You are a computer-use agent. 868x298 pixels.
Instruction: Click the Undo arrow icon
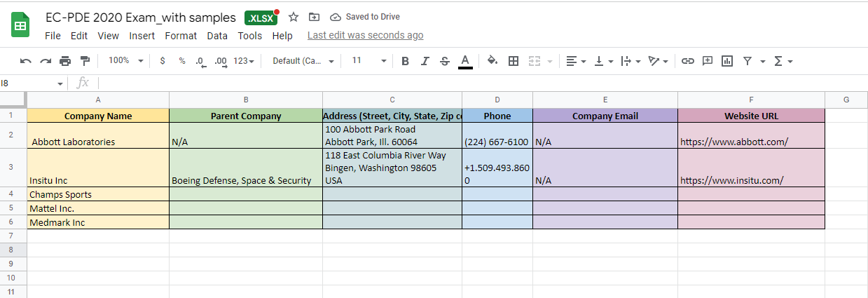coord(26,61)
